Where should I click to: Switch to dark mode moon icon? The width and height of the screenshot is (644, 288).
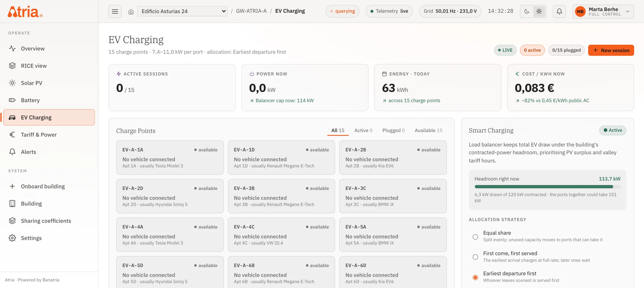click(527, 11)
